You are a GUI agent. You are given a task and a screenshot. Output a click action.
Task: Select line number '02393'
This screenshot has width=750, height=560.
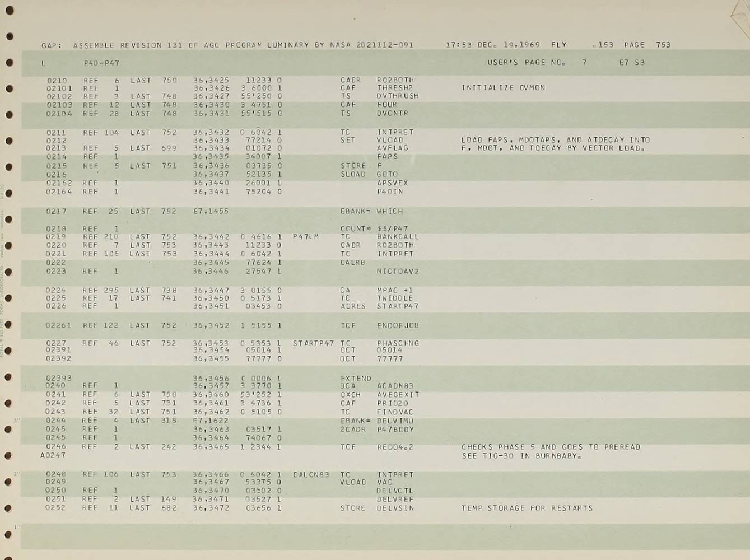point(59,378)
